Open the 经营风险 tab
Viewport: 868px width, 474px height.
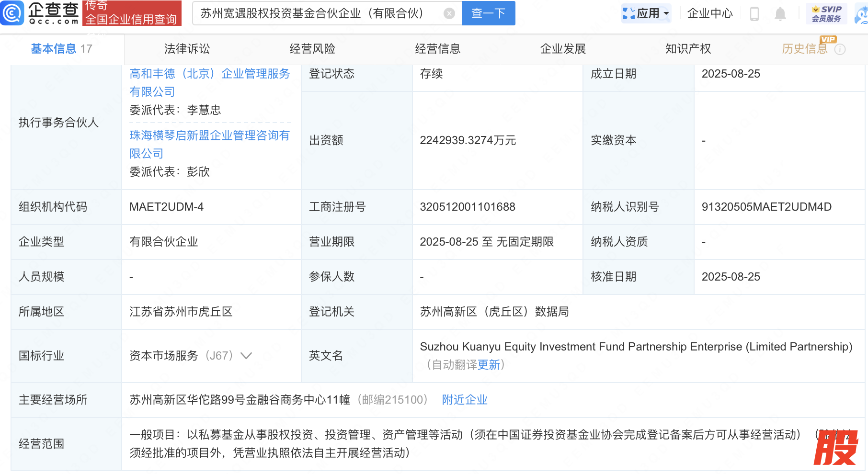pyautogui.click(x=312, y=49)
